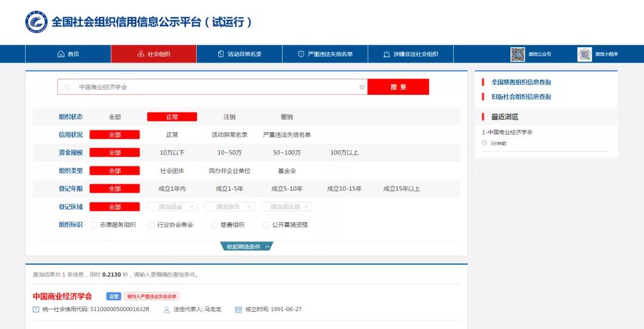This screenshot has height=329, width=644.
Task: Select 全部 under 组织状态
Action: coord(115,117)
